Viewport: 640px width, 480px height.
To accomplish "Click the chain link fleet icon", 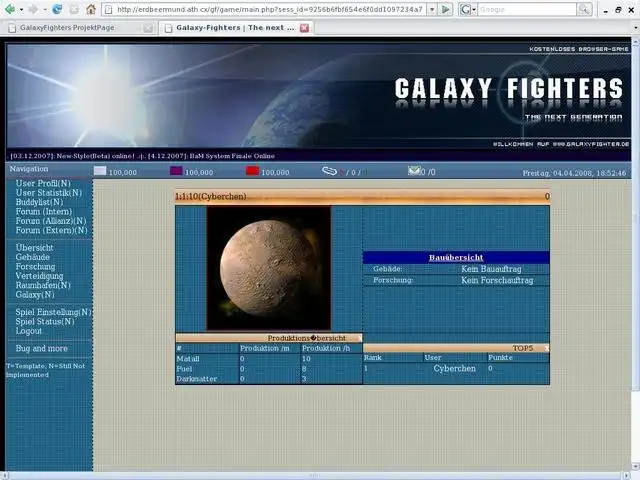I will (x=329, y=171).
